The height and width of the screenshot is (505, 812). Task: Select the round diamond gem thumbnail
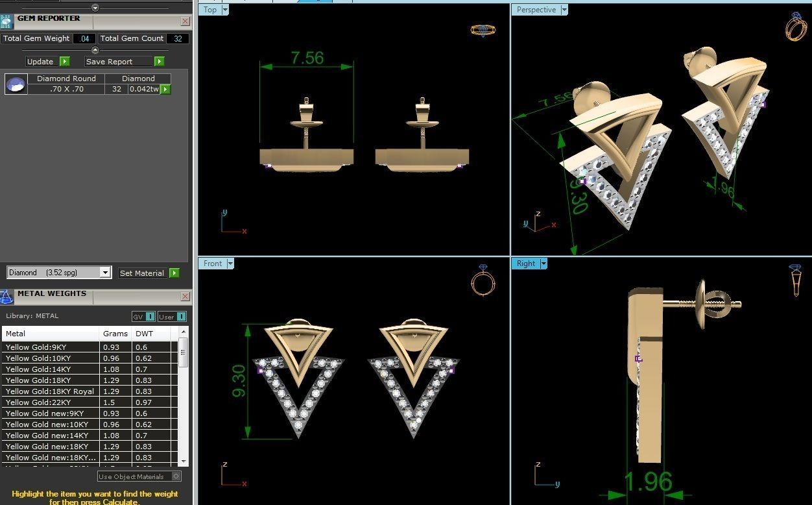point(16,84)
